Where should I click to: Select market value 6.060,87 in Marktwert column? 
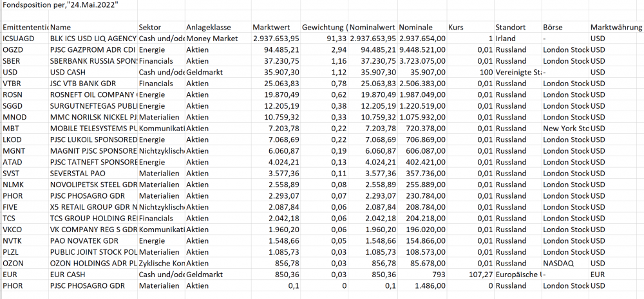(x=276, y=151)
